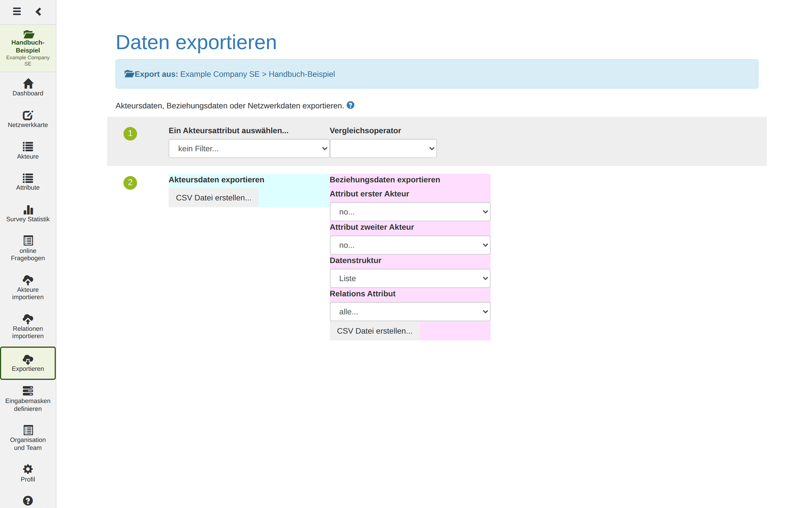Image resolution: width=812 pixels, height=508 pixels.
Task: Open online Fragebogen form icon
Action: click(28, 241)
